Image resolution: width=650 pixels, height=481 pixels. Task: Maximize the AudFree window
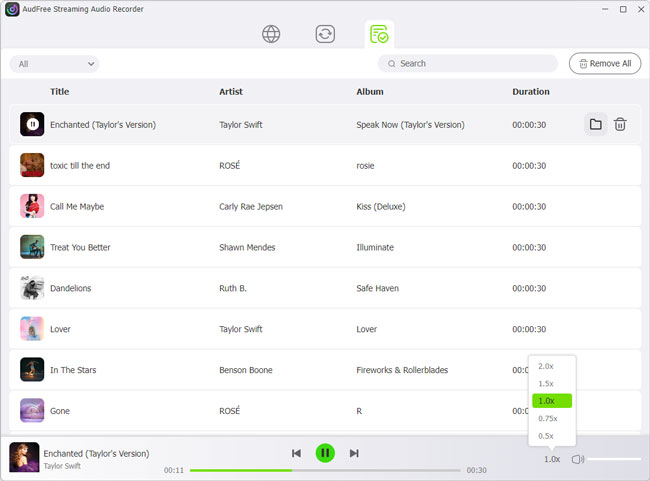coord(623,9)
